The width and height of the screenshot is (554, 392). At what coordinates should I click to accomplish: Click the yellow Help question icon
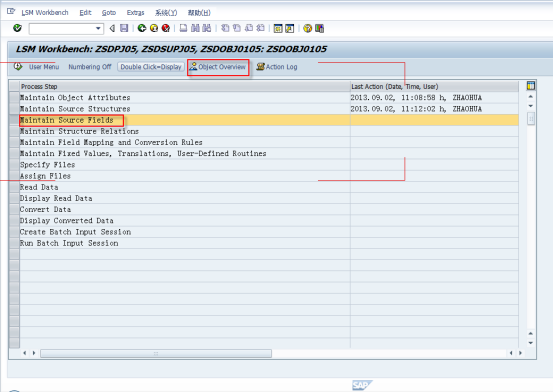307,28
